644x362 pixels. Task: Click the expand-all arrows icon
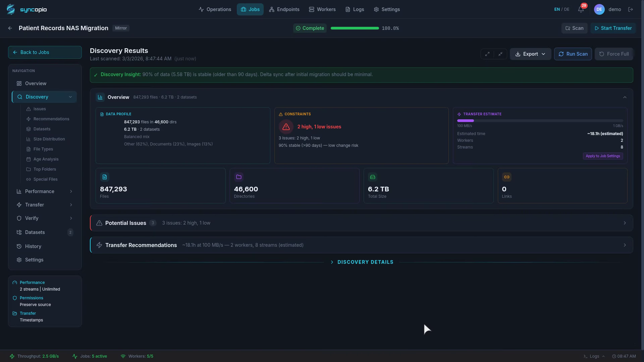coord(487,54)
